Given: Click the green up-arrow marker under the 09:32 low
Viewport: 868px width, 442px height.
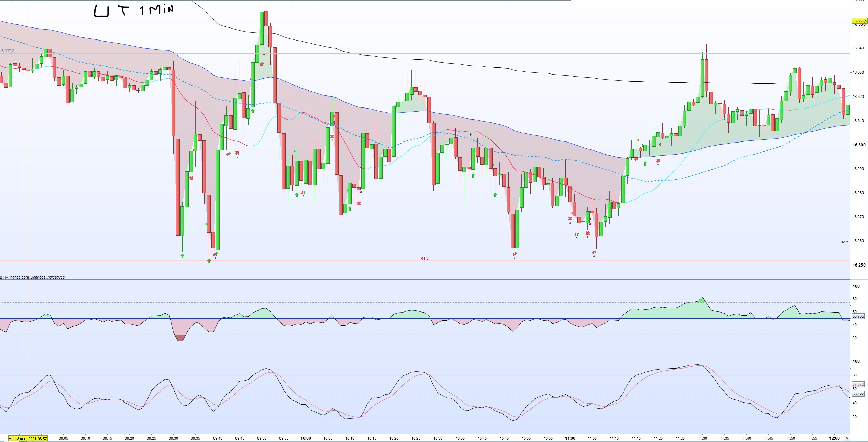Looking at the screenshot, I should point(182,256).
